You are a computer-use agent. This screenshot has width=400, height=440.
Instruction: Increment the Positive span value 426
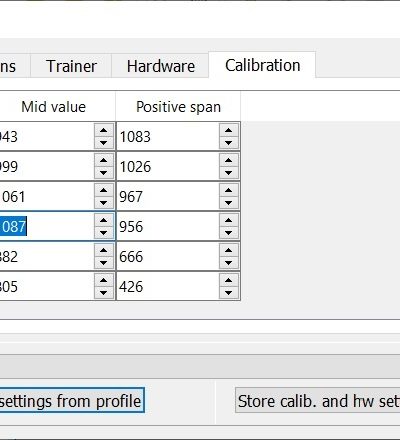click(x=228, y=280)
